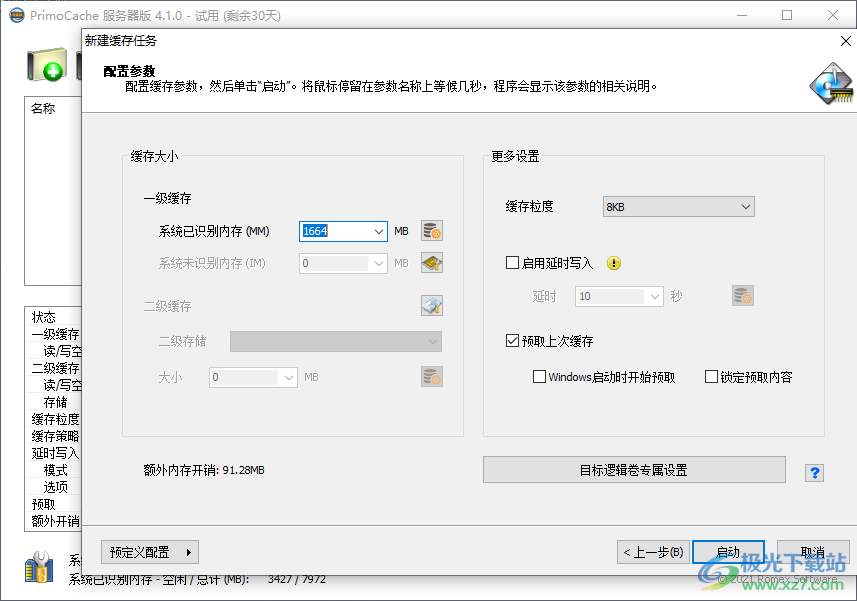Click the yellow warning icon beside 启用延时写入

614,263
